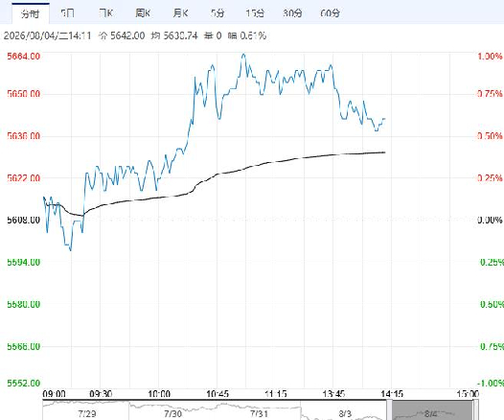Switch to 30分 interval tab
This screenshot has height=420, width=504.
pyautogui.click(x=292, y=13)
